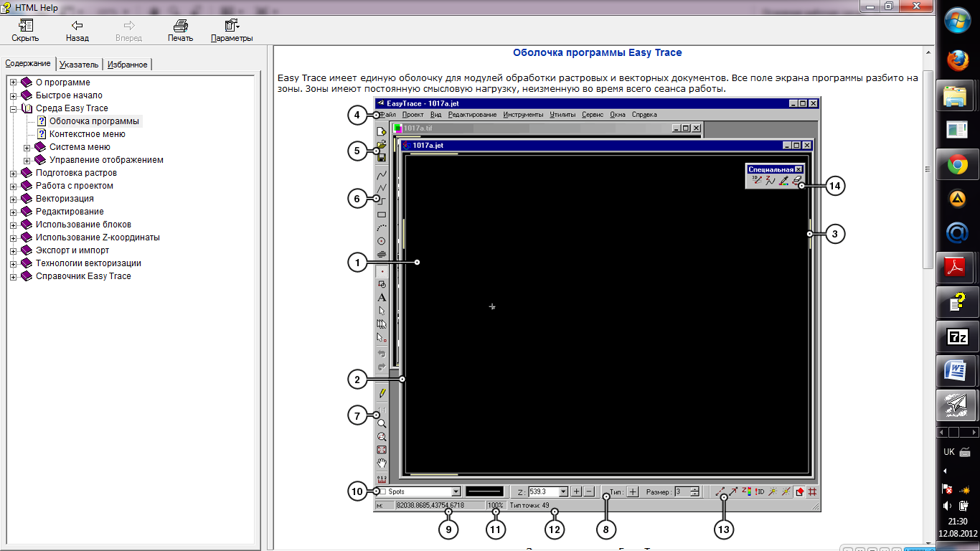Click the Скрыть (hide) toolbar icon
Screen dimensions: 980x551
click(25, 26)
